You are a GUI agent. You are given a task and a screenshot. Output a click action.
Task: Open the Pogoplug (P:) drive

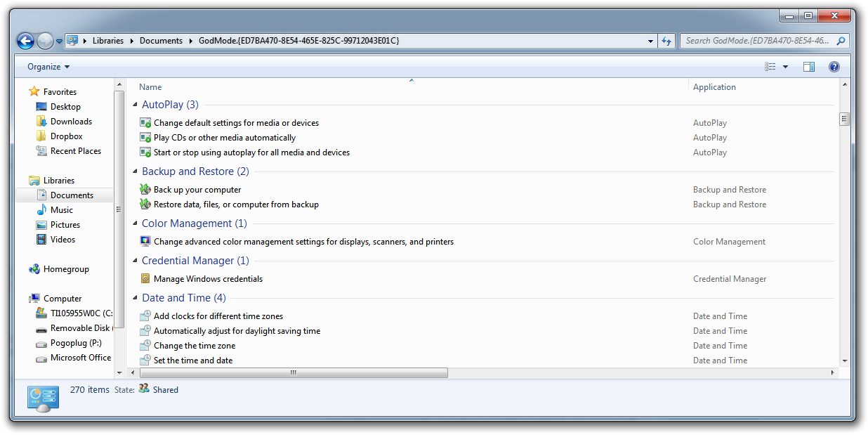[75, 344]
